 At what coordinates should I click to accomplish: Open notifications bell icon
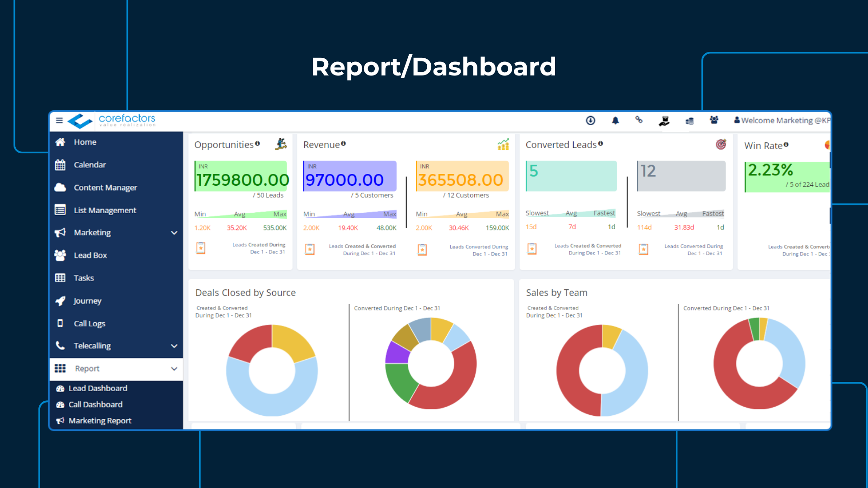(615, 120)
